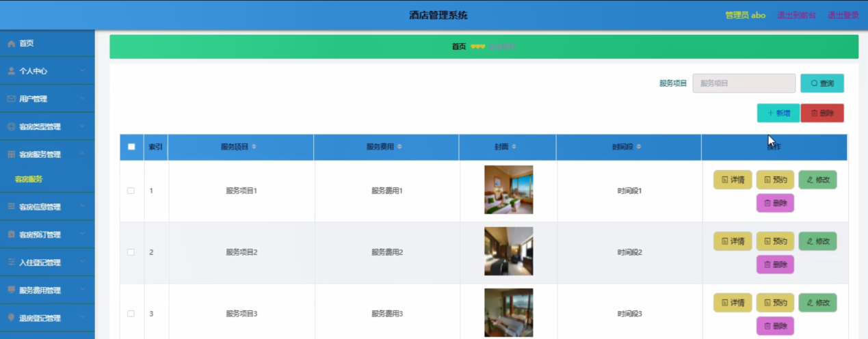Click the 服务项目 search input field
Viewport: 868px width, 339px height.
coord(744,83)
